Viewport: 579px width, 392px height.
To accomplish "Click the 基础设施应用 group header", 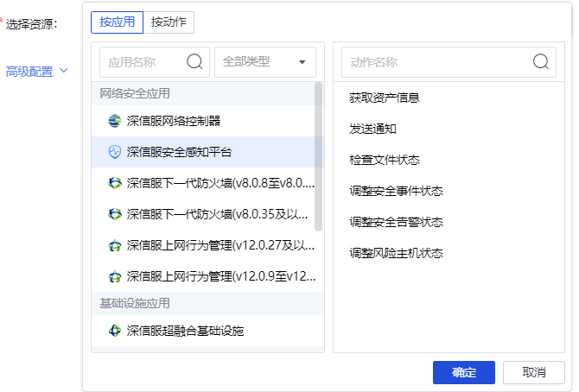I will pyautogui.click(x=207, y=303).
